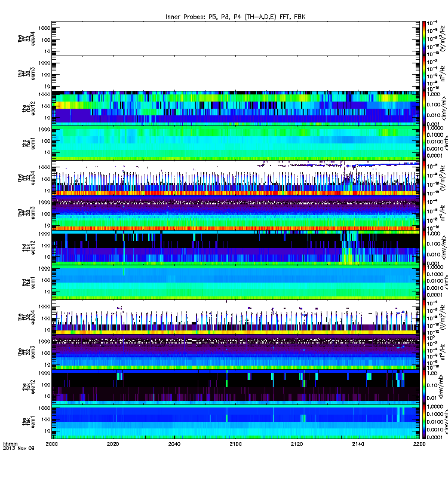Click the color bar beside thd fff edc34
Viewport: 448px width, 478px height.
click(x=424, y=178)
